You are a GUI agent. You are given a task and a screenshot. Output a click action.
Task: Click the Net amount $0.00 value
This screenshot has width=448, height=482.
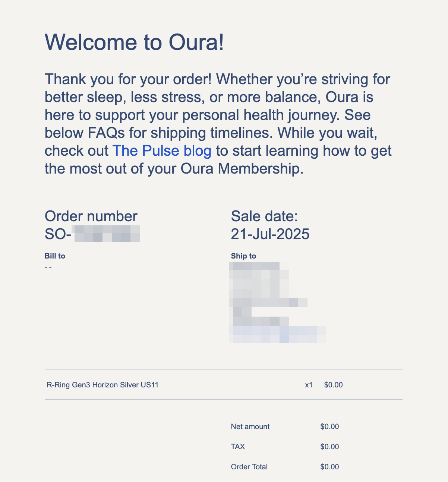[330, 426]
